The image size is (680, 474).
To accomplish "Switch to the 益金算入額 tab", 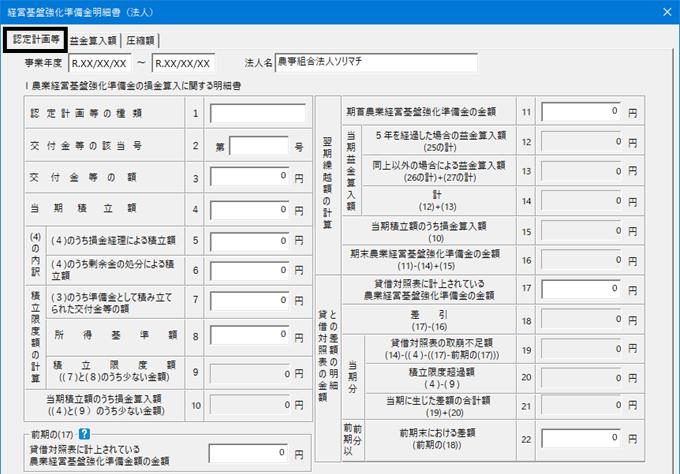I will [93, 40].
